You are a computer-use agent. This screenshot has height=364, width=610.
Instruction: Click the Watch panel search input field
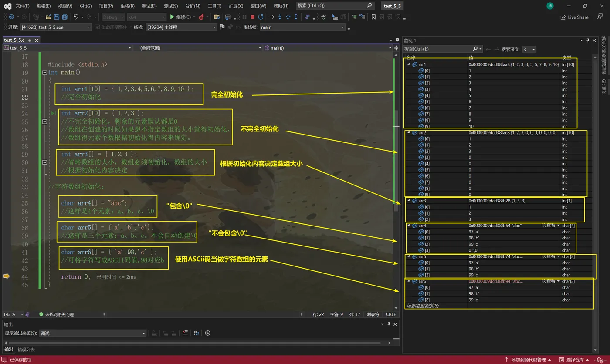click(438, 49)
